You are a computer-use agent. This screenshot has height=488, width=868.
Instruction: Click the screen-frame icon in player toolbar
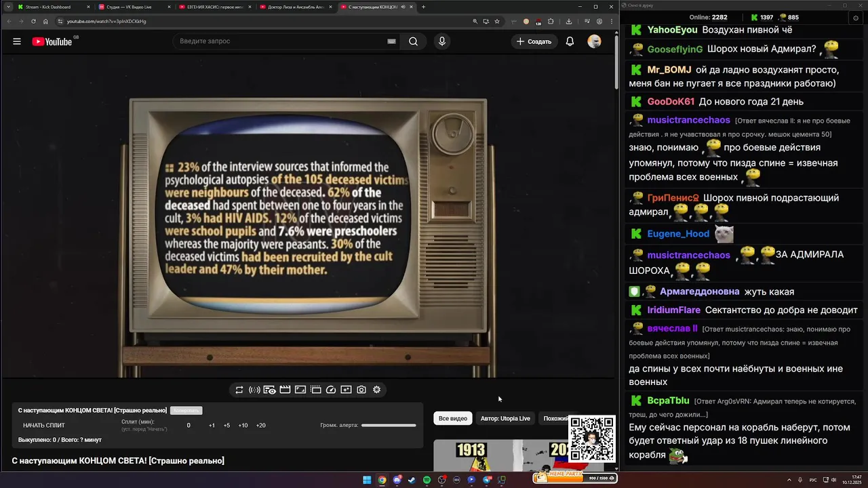pos(300,390)
